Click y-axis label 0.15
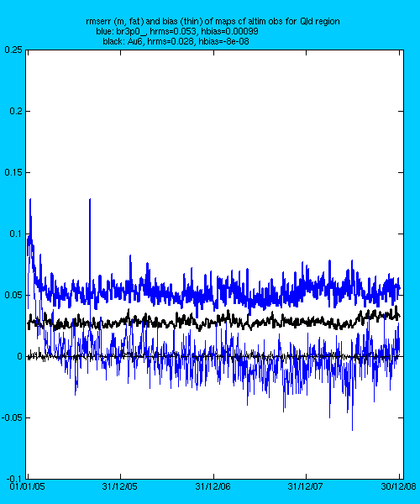This screenshot has width=420, height=504. (x=13, y=172)
